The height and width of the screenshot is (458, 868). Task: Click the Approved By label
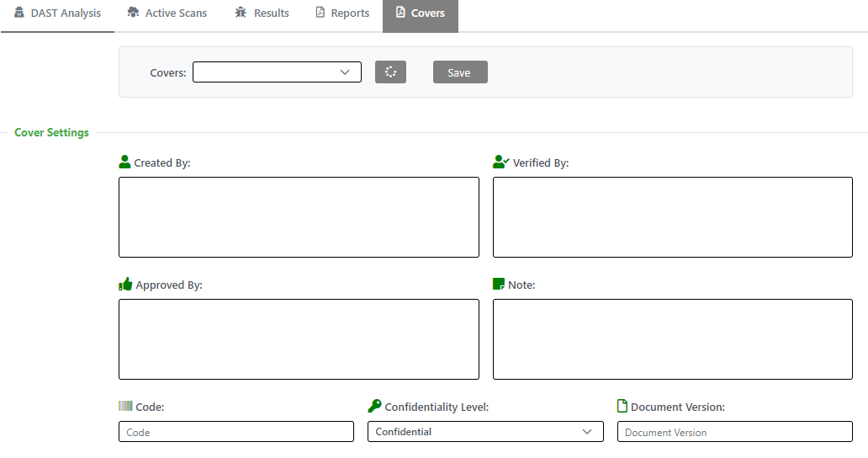coord(169,285)
